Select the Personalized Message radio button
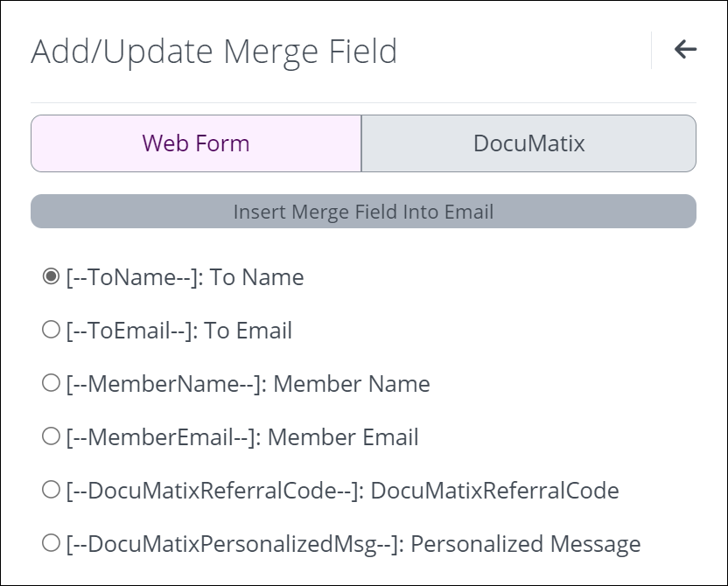This screenshot has height=586, width=728. 51,543
